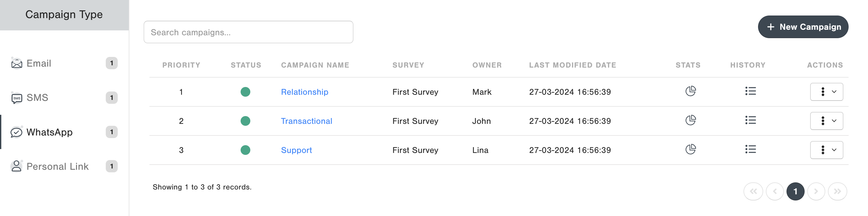Screen dimensions: 868x216
Task: Show history list for Relationship campaign
Action: (750, 91)
